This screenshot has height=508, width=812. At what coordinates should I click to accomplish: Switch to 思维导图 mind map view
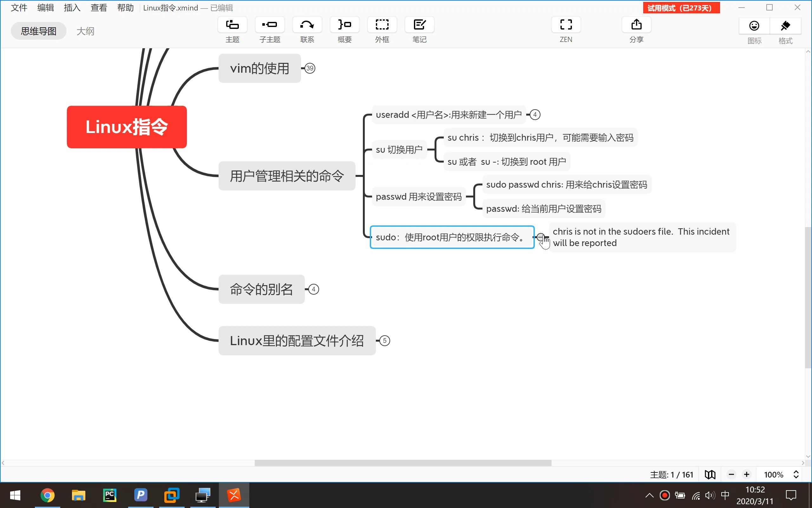(x=39, y=31)
